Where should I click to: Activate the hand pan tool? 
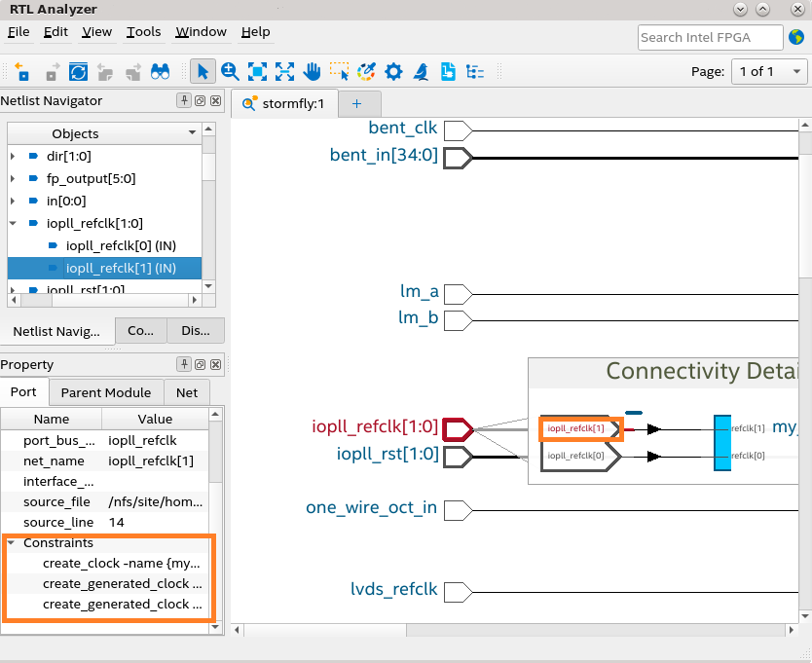click(x=312, y=72)
